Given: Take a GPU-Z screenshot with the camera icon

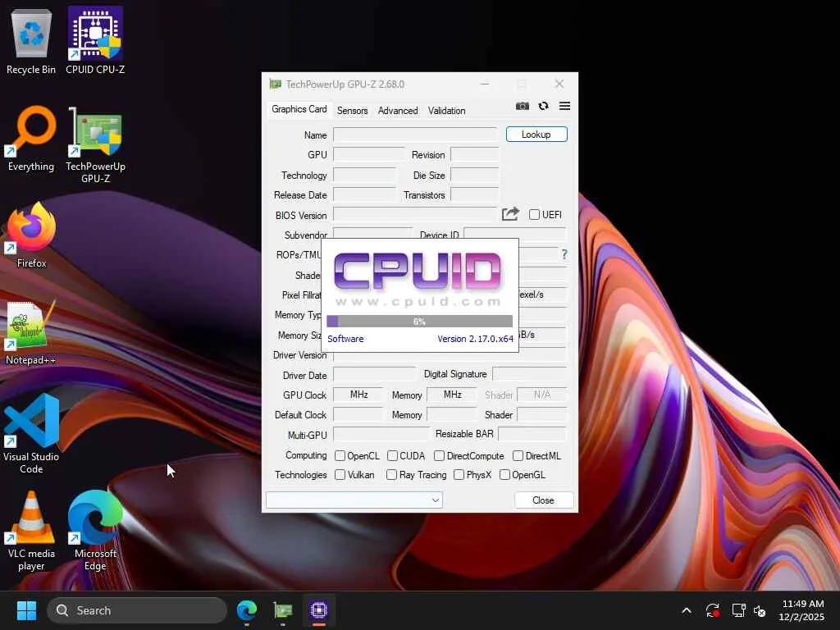Looking at the screenshot, I should [x=523, y=106].
